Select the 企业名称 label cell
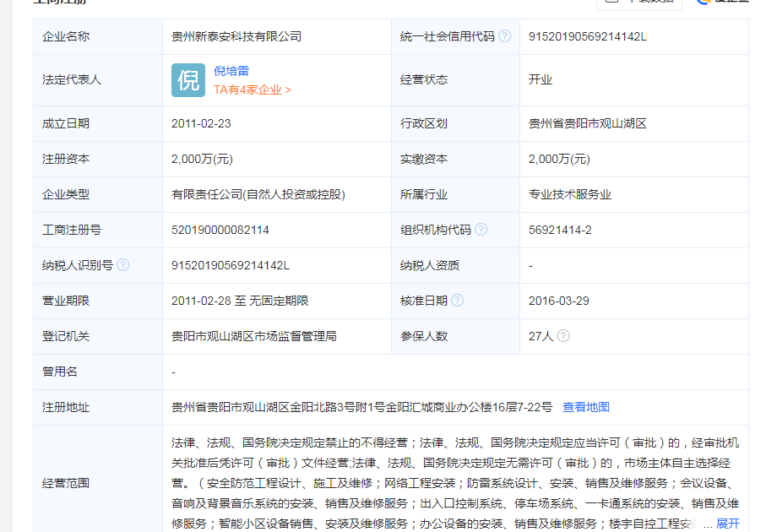The image size is (766, 532). [x=98, y=36]
